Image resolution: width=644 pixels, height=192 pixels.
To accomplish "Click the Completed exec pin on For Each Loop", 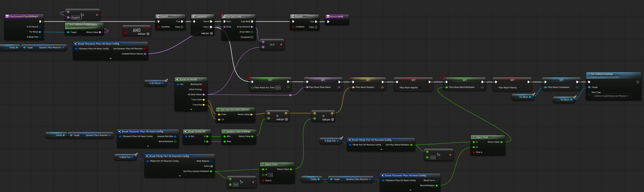I will 252,37.
